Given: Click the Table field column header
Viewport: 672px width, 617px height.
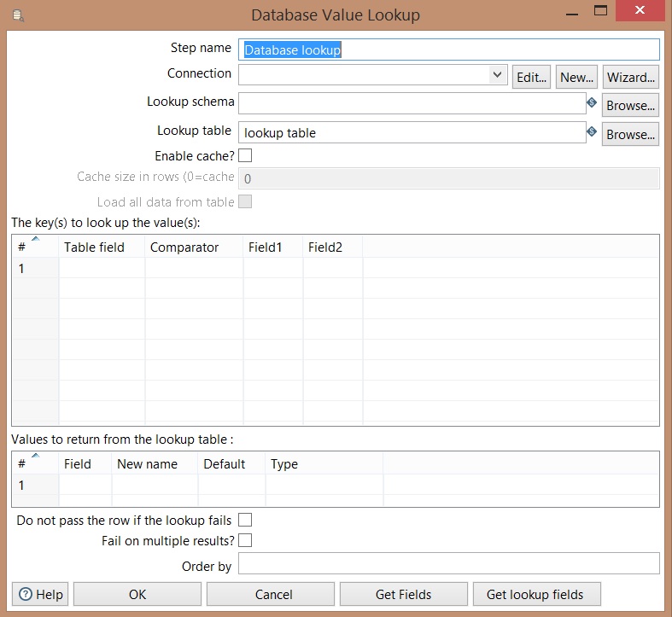Looking at the screenshot, I should point(94,247).
